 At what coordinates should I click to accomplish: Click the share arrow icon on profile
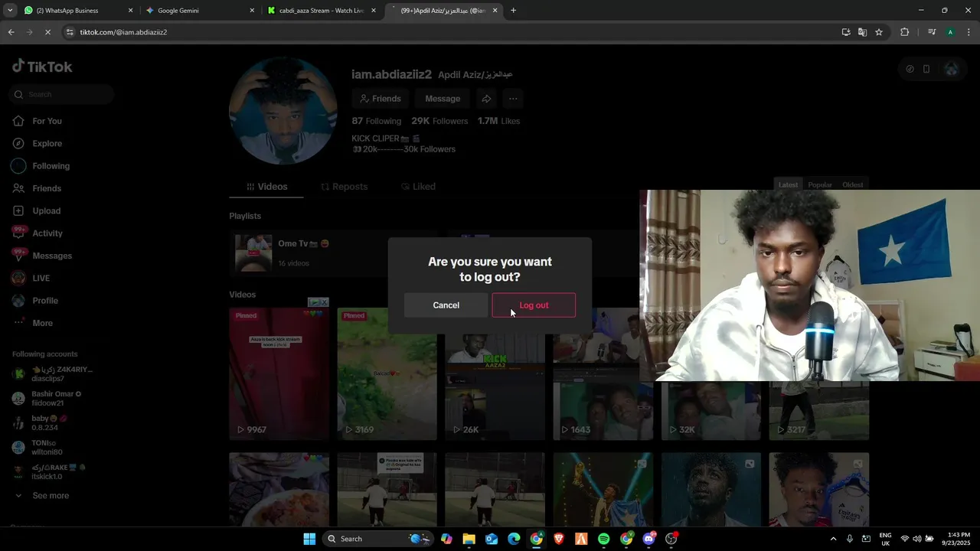coord(486,99)
